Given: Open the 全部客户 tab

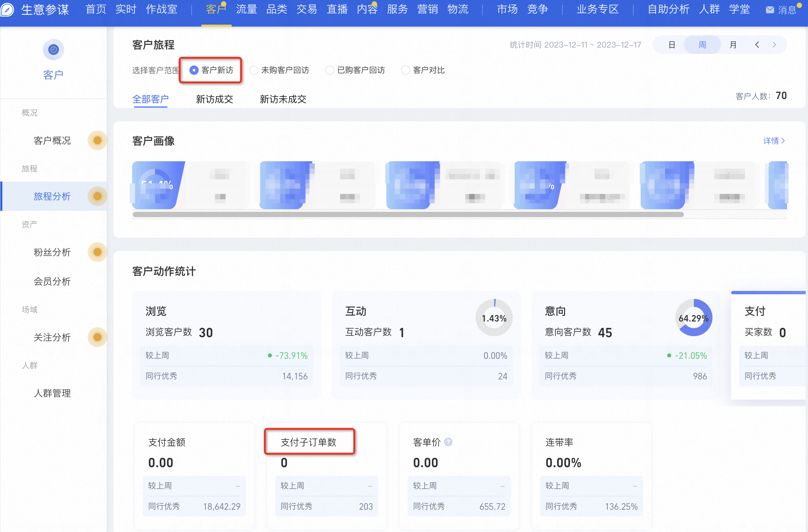Looking at the screenshot, I should tap(150, 99).
